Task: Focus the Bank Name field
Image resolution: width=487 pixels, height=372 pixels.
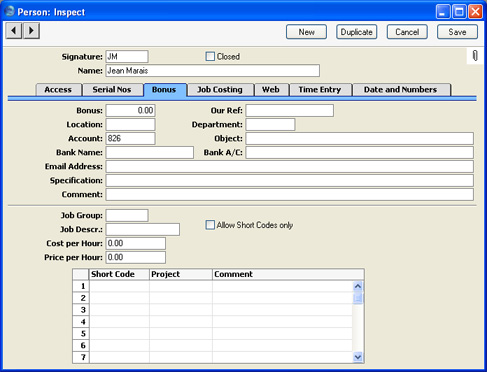Action: click(150, 152)
